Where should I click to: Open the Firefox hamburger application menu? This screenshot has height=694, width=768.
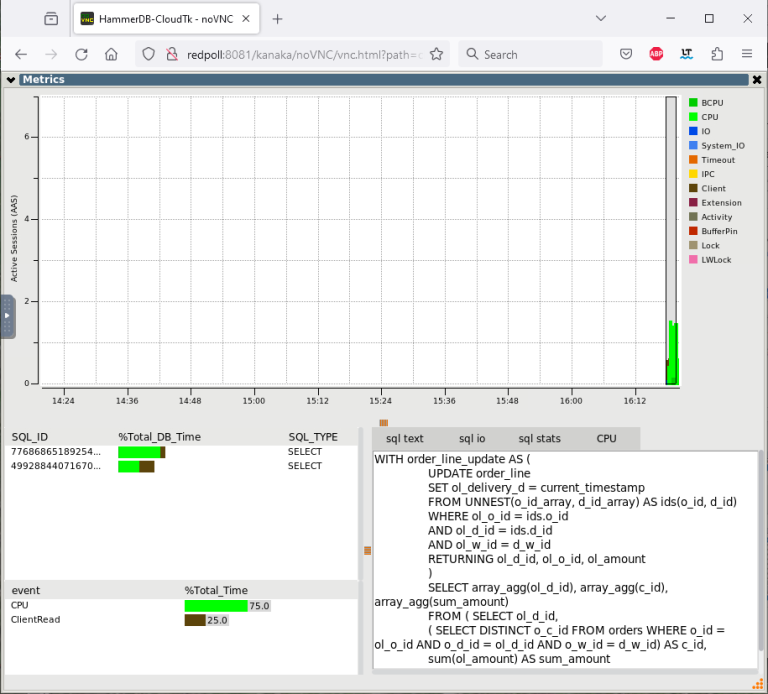[x=747, y=54]
